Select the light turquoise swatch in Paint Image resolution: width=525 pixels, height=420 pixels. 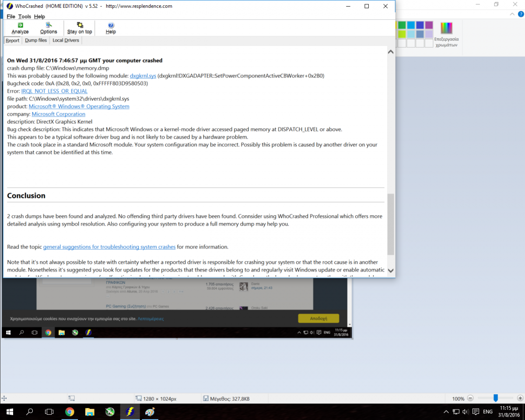[x=411, y=34]
